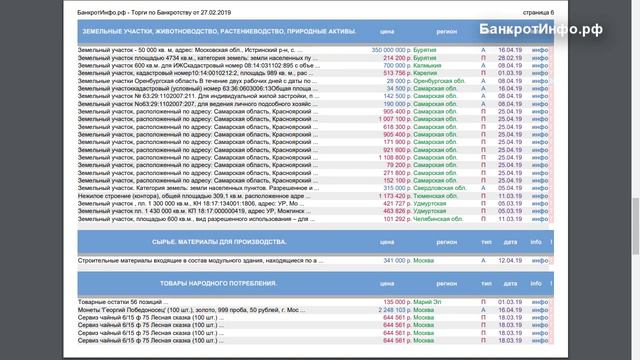Viewport: 640px width, 360px height.
Task: Select the 'Монеты Георгий Победоносец' description
Action: tap(191, 310)
